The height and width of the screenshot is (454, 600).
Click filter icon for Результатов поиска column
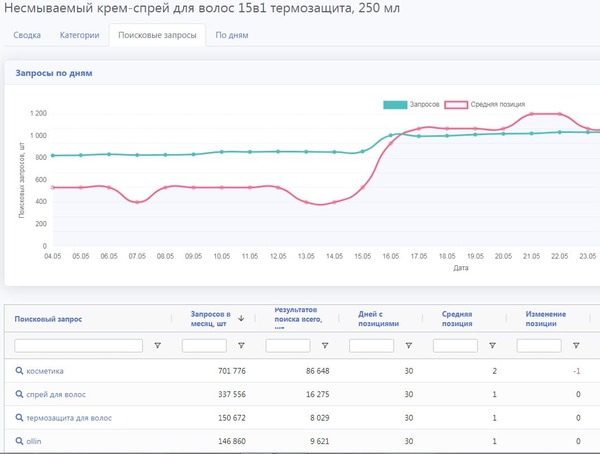(325, 345)
